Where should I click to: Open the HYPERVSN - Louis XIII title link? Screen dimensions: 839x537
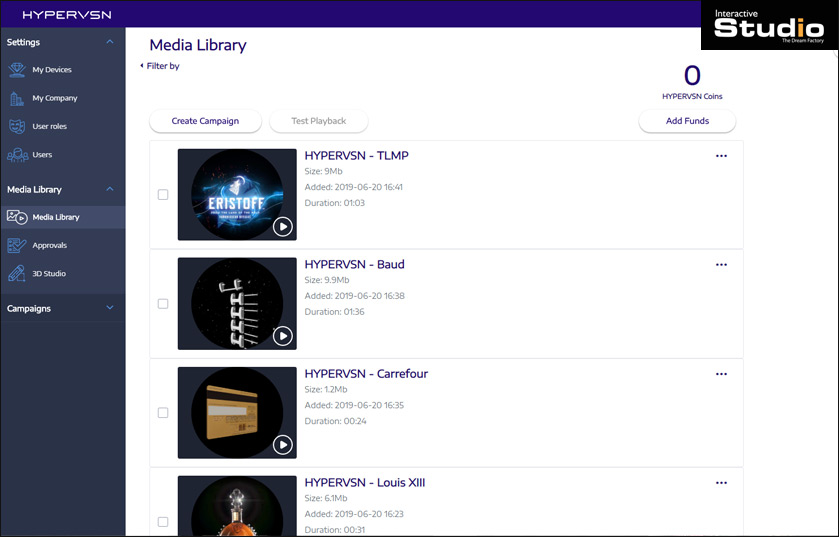365,482
